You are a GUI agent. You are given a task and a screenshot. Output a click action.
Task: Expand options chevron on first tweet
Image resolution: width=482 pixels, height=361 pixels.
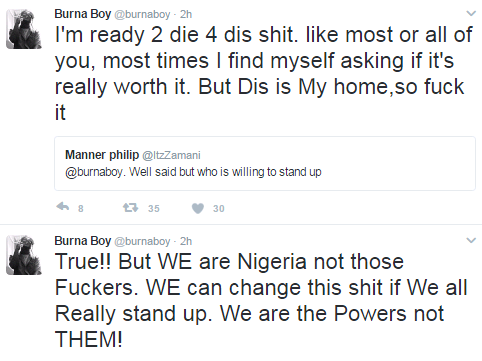click(471, 13)
